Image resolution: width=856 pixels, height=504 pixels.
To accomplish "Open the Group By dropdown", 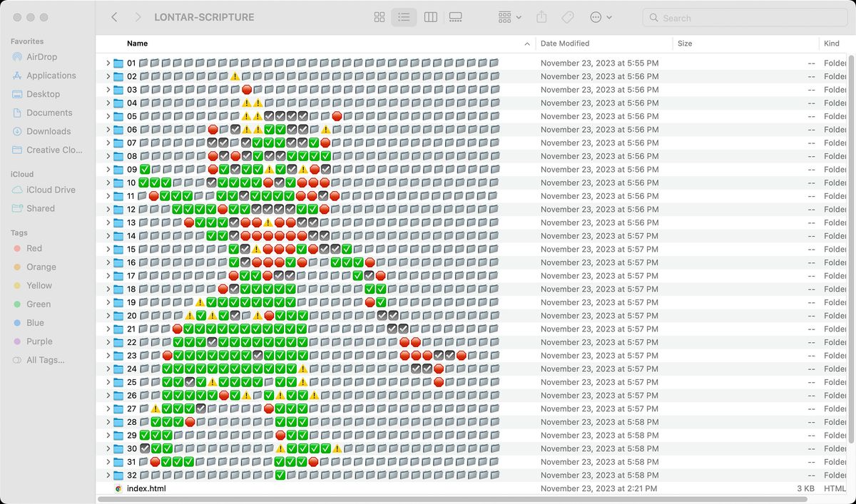I will (x=509, y=17).
